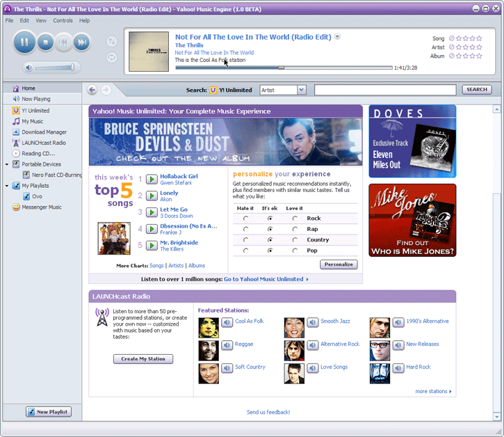Open the View menu

(41, 21)
